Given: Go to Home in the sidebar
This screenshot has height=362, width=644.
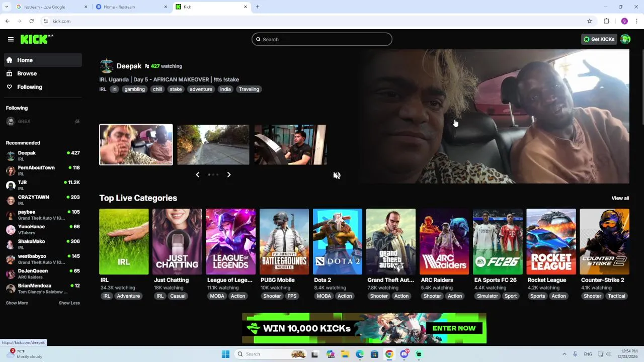Looking at the screenshot, I should pyautogui.click(x=43, y=60).
